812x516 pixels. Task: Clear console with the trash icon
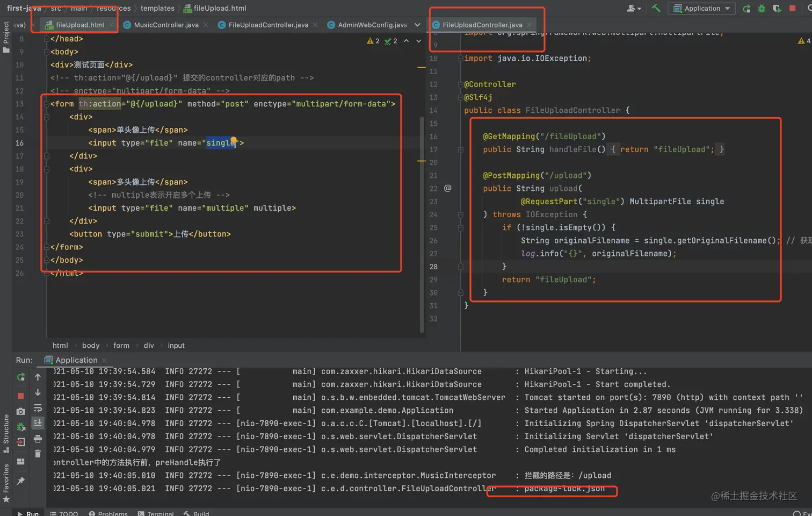point(38,454)
